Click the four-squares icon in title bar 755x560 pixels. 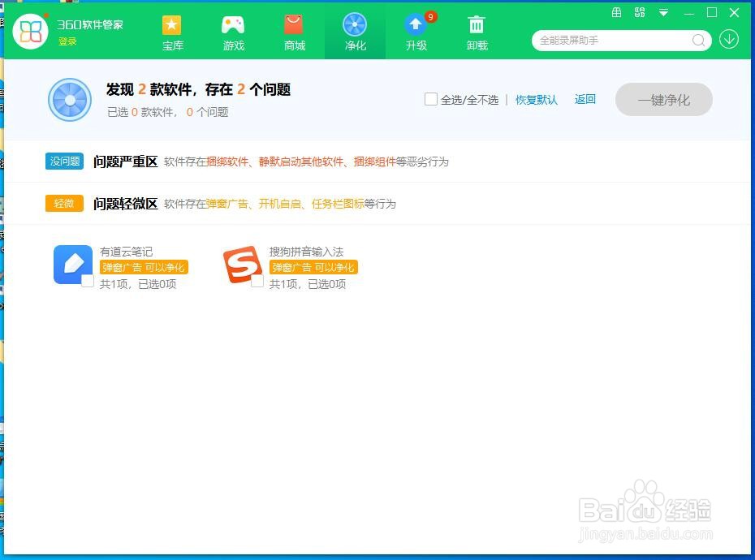[x=640, y=13]
